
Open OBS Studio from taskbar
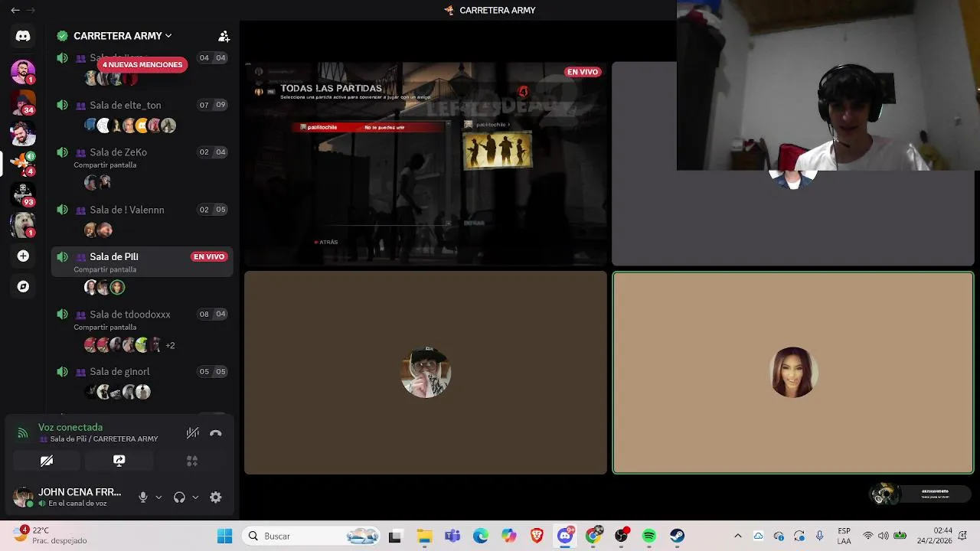622,536
